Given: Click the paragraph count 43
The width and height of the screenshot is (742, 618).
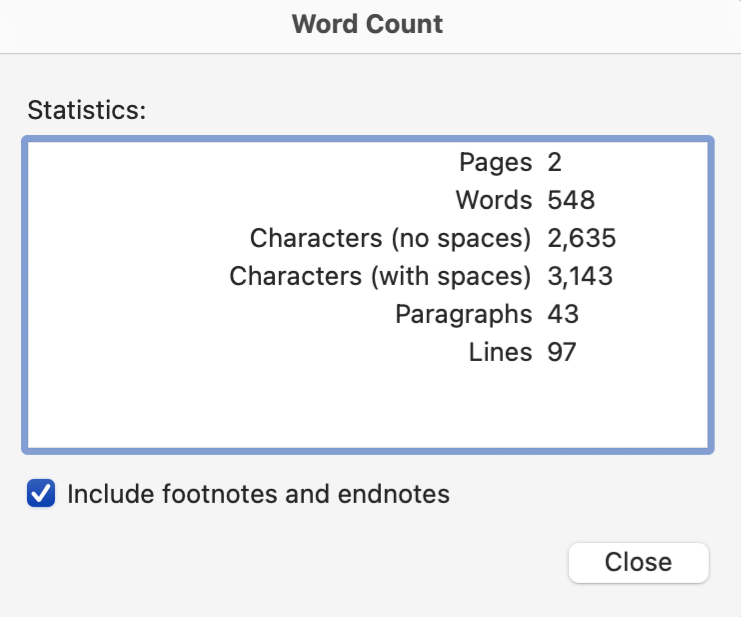Looking at the screenshot, I should [563, 314].
